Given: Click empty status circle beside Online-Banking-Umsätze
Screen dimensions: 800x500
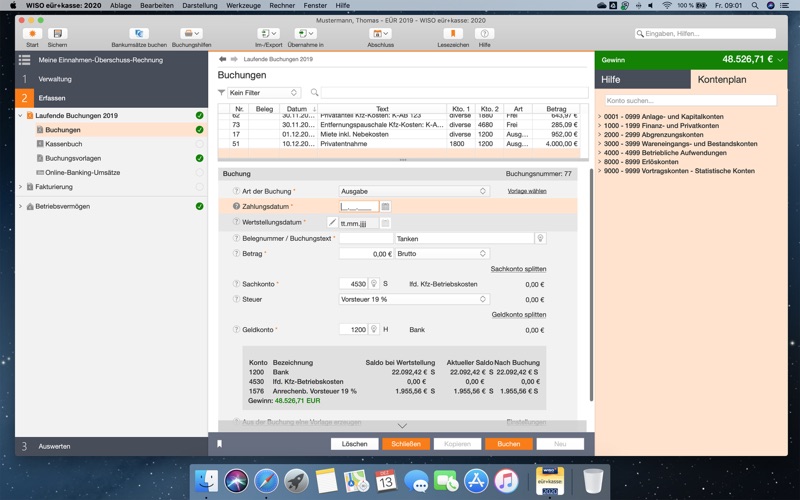Looking at the screenshot, I should [x=199, y=172].
